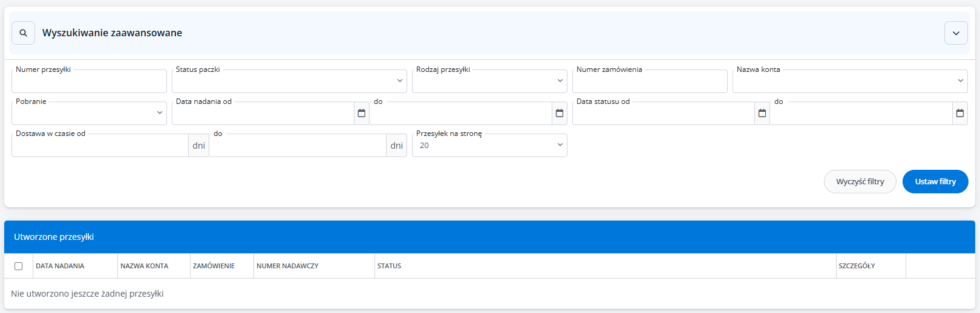Expand the Rodzaj przesyłki dropdown
980x313 pixels.
pyautogui.click(x=489, y=82)
